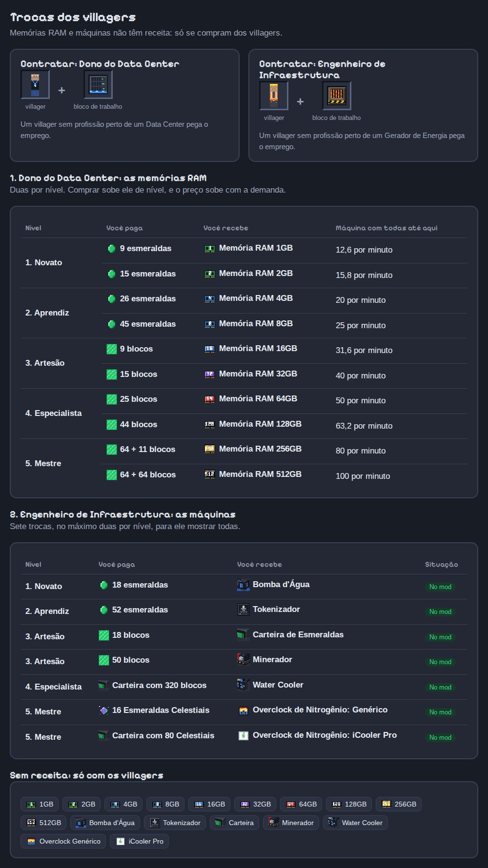Click the "Trocas dos villagers" page heading
Viewport: 488px width, 868px height.
[x=73, y=18]
